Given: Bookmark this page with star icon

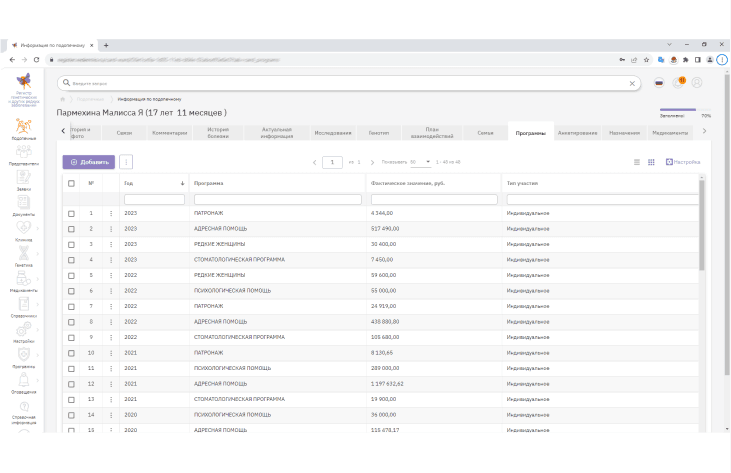Looking at the screenshot, I should pyautogui.click(x=646, y=60).
